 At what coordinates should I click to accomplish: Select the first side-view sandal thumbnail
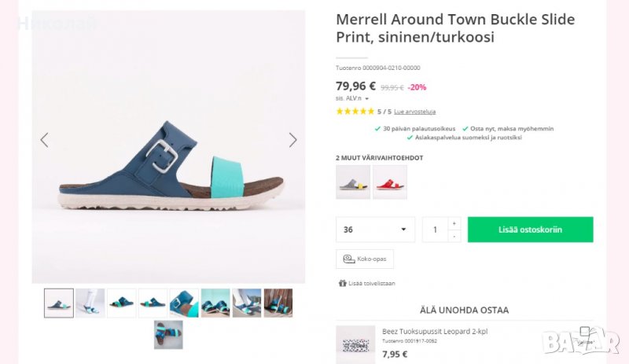(x=59, y=303)
